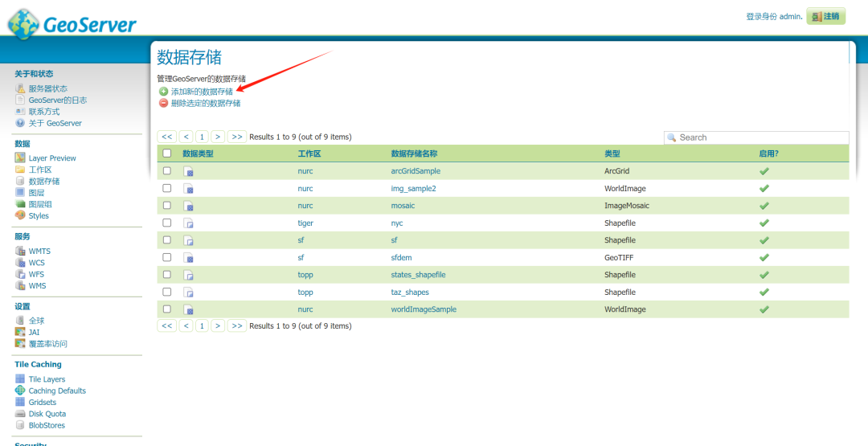The width and height of the screenshot is (868, 446).
Task: Click the green plus add datastore icon
Action: (163, 92)
